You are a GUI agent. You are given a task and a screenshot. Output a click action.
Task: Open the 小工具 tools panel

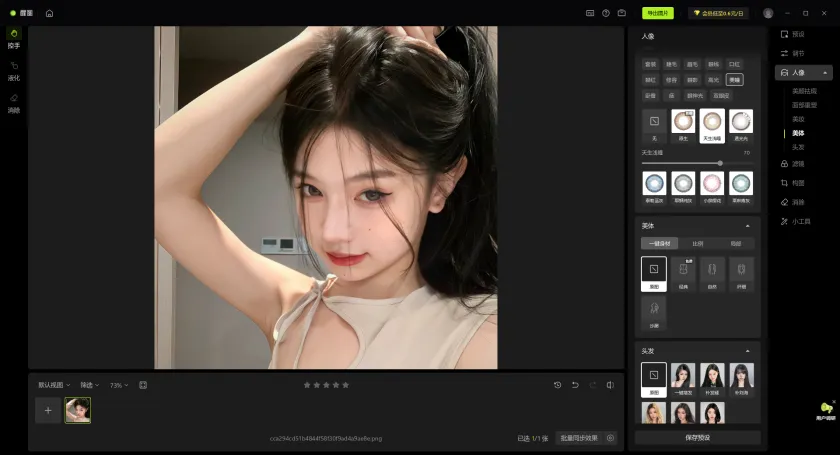pyautogui.click(x=796, y=221)
